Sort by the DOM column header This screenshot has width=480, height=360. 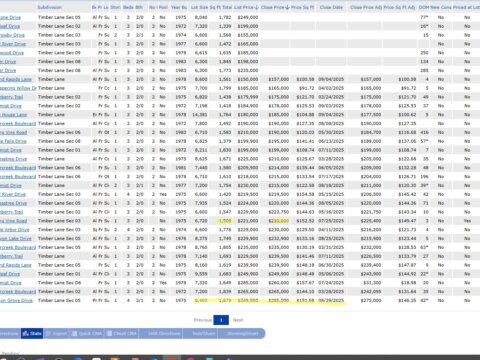(x=424, y=7)
